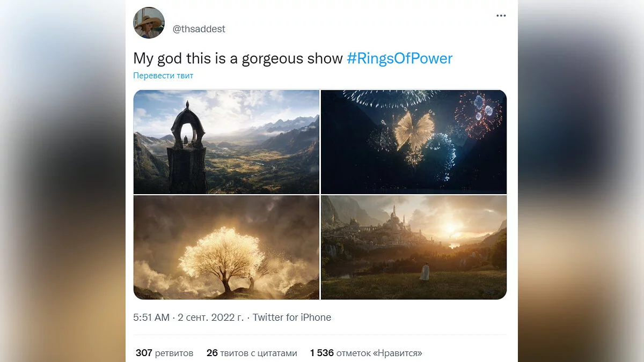644x362 pixels.
Task: Open the butterfly fireworks image
Action: pos(414,142)
